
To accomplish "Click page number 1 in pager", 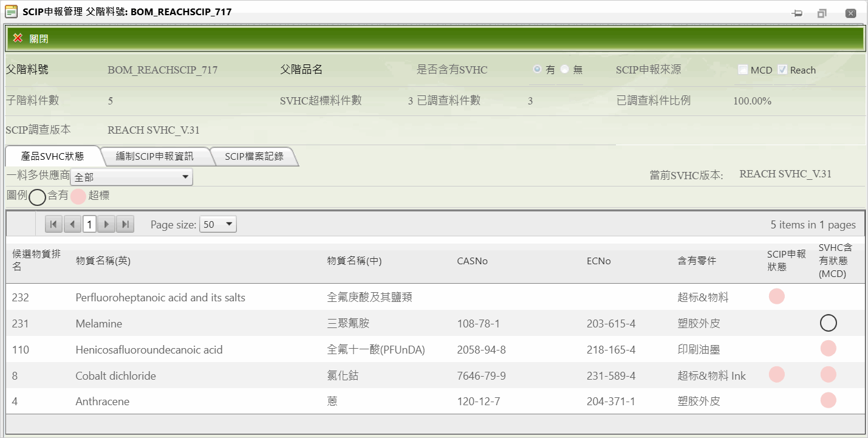I will (x=89, y=224).
